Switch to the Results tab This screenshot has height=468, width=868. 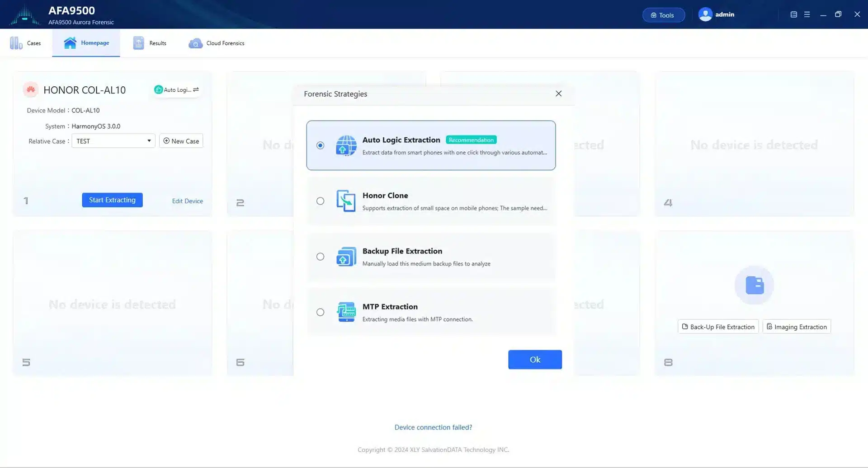tap(150, 43)
